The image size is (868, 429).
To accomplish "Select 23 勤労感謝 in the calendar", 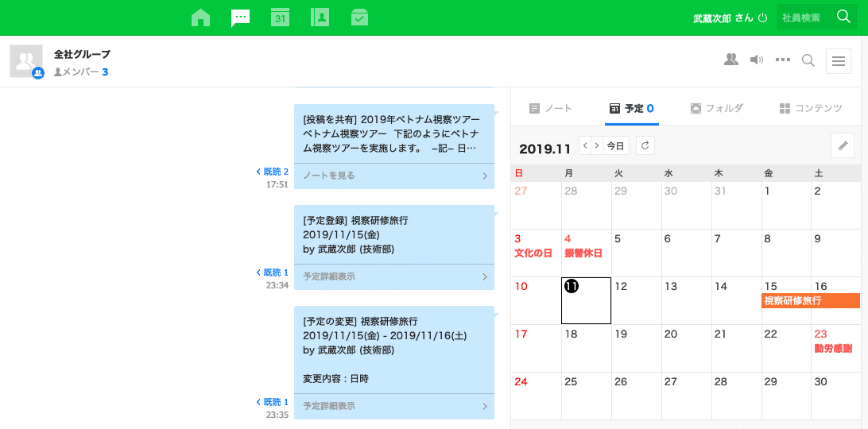I will click(835, 348).
